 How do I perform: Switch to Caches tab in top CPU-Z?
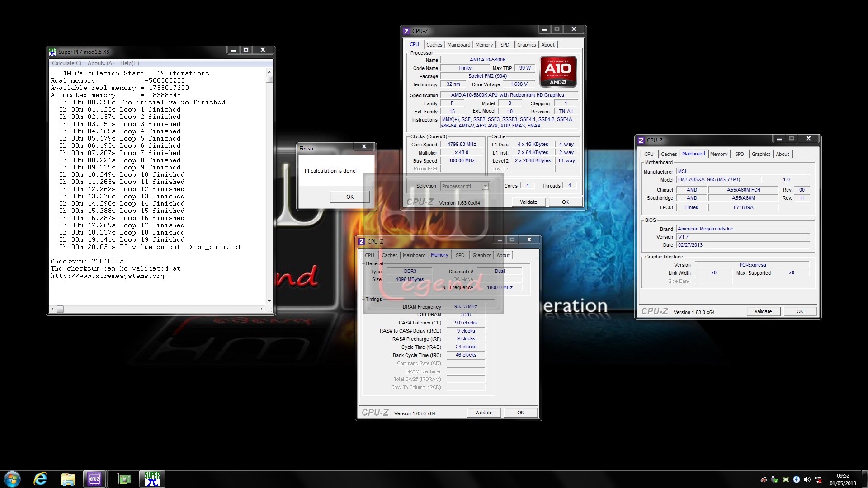point(434,45)
